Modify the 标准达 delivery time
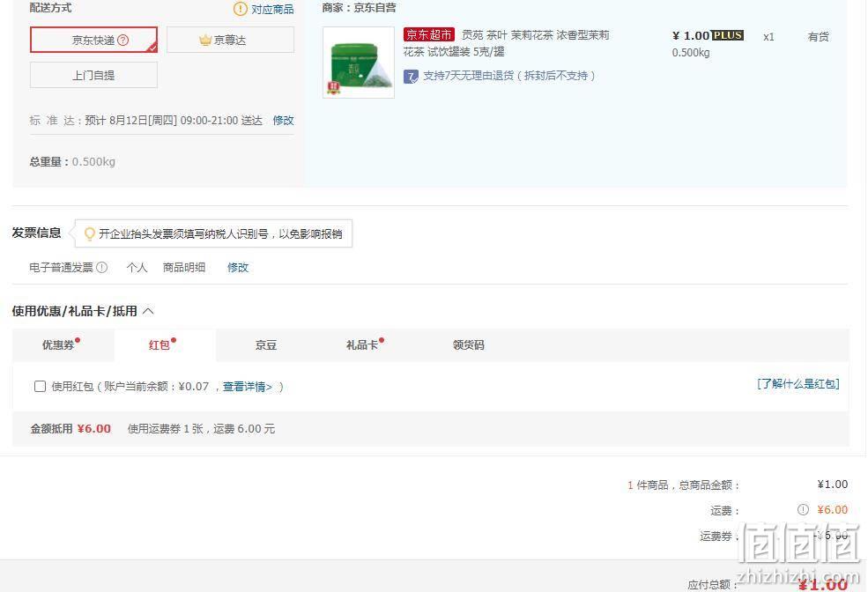Image resolution: width=868 pixels, height=592 pixels. pos(283,120)
